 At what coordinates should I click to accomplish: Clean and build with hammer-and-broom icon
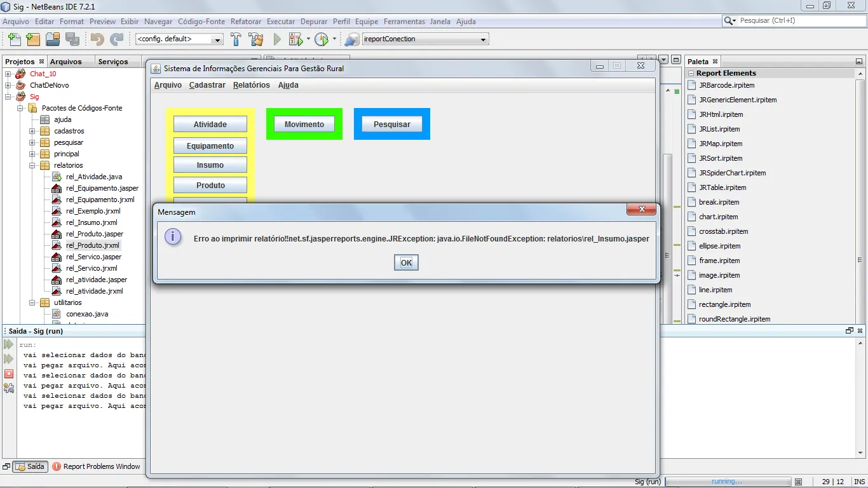click(x=255, y=39)
